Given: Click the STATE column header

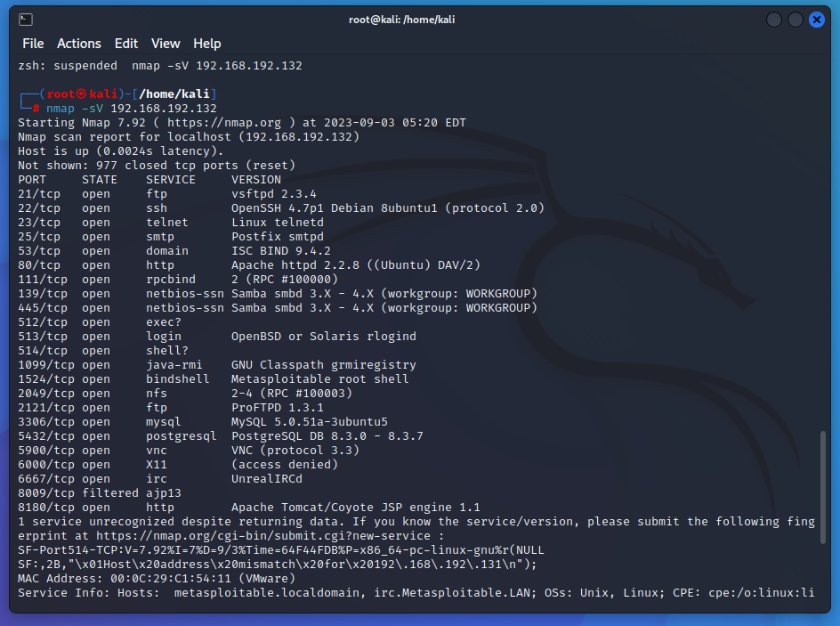Looking at the screenshot, I should click(x=100, y=180).
